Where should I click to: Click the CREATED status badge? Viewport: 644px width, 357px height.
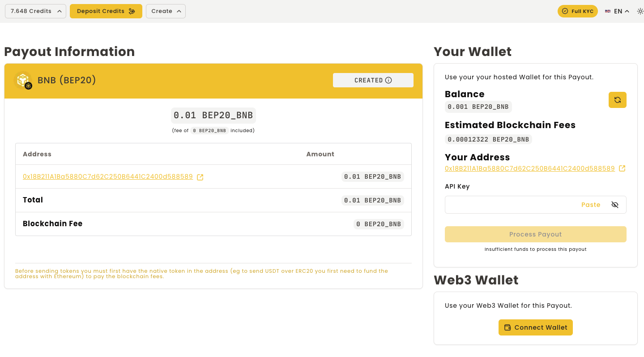368,80
